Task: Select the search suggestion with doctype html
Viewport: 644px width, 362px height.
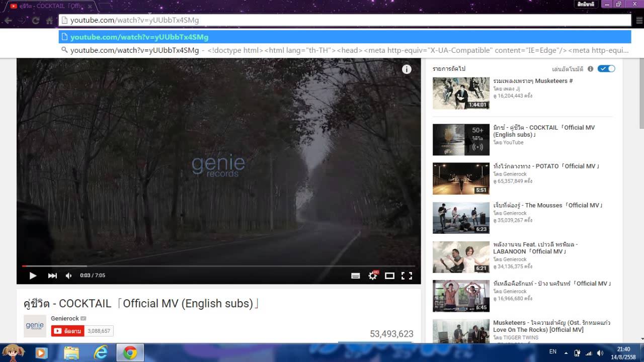Action: (345, 50)
